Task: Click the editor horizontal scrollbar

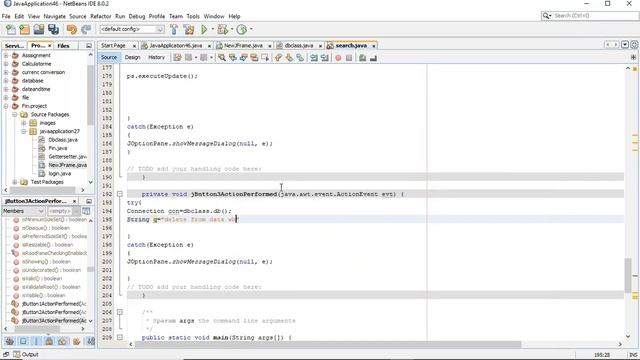Action: coord(328,344)
